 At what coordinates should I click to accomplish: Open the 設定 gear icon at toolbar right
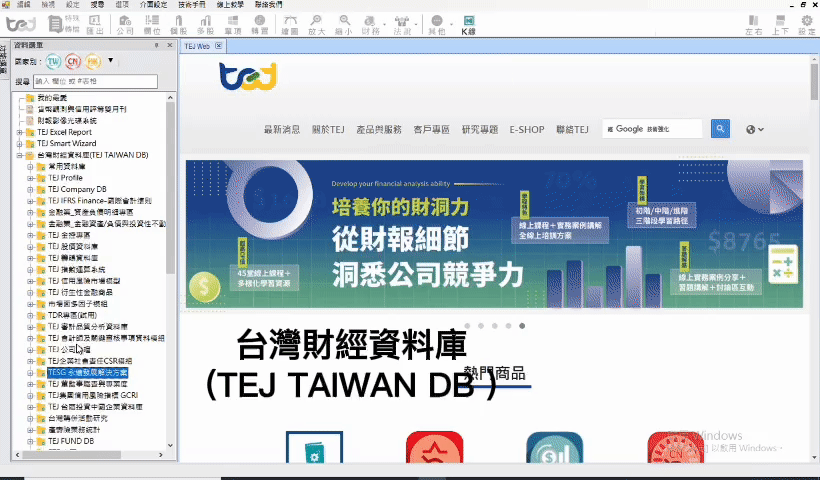click(x=806, y=25)
